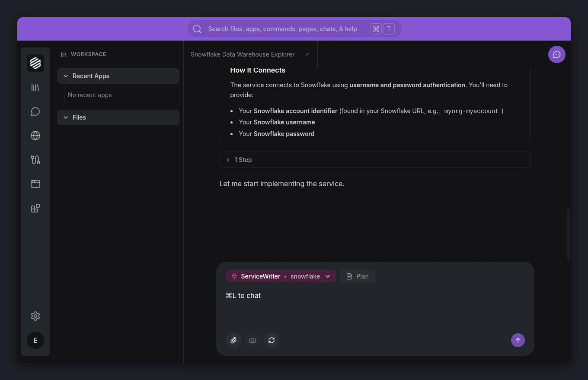Click the plug icon in ServiceWriter chip
Viewport: 588px width, 380px height.
pos(234,276)
